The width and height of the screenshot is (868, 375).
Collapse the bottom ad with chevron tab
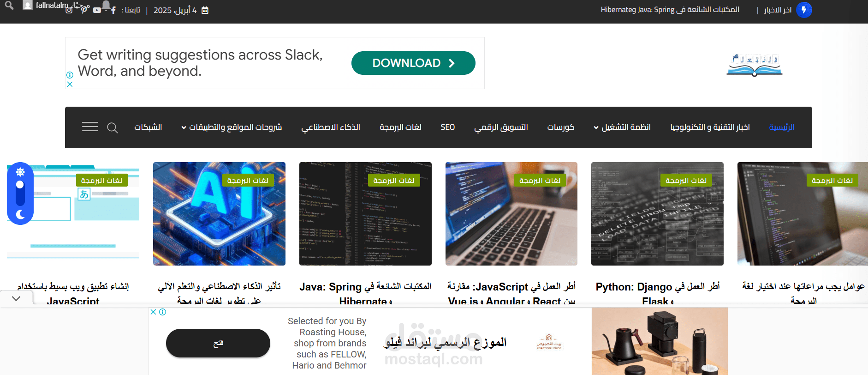coord(16,298)
